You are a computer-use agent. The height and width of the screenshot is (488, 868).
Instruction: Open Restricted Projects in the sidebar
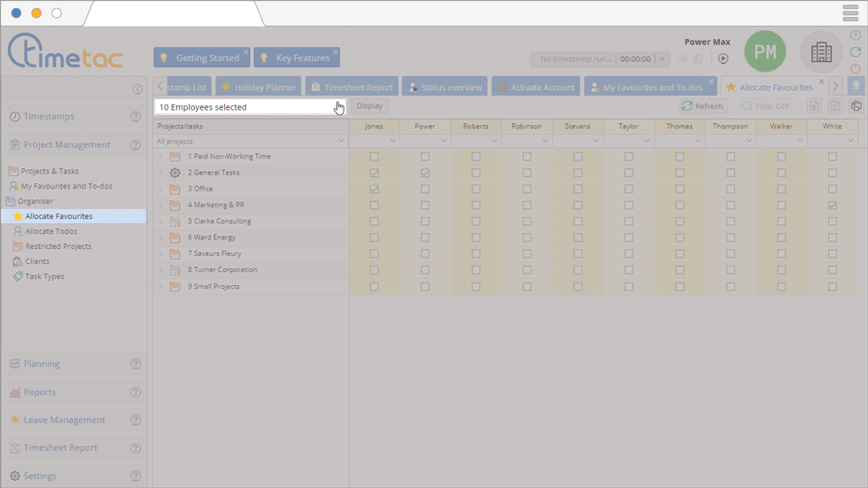[x=58, y=246]
